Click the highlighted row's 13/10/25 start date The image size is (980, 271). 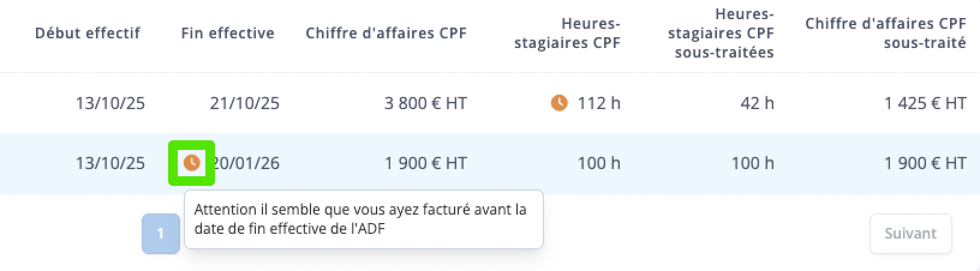[x=110, y=163]
